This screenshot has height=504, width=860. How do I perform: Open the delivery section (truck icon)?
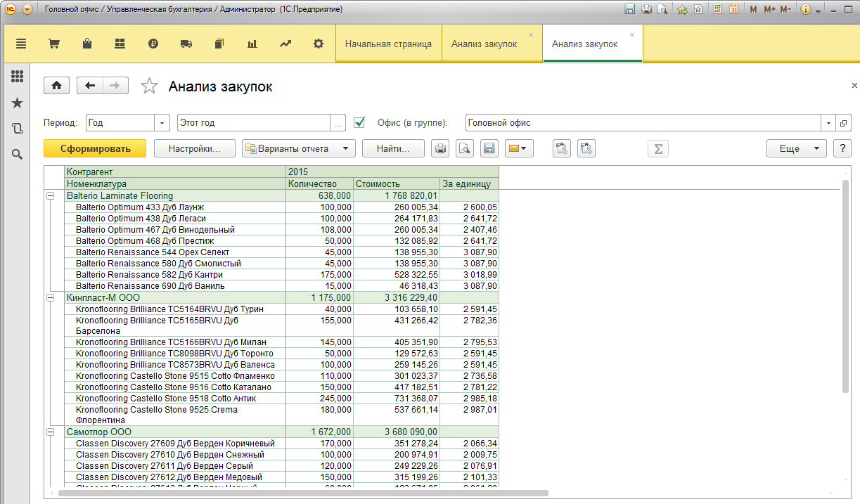(186, 44)
